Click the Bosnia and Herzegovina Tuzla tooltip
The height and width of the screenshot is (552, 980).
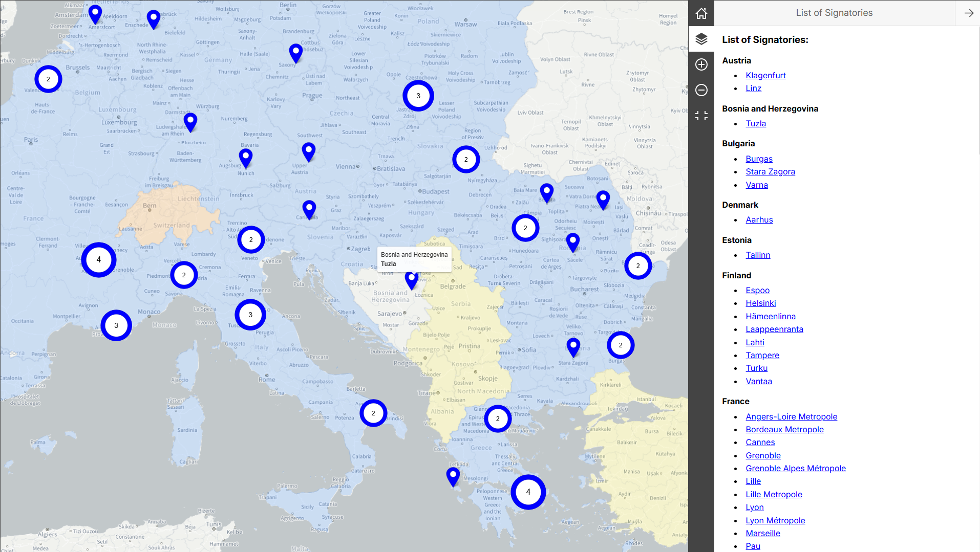click(414, 259)
